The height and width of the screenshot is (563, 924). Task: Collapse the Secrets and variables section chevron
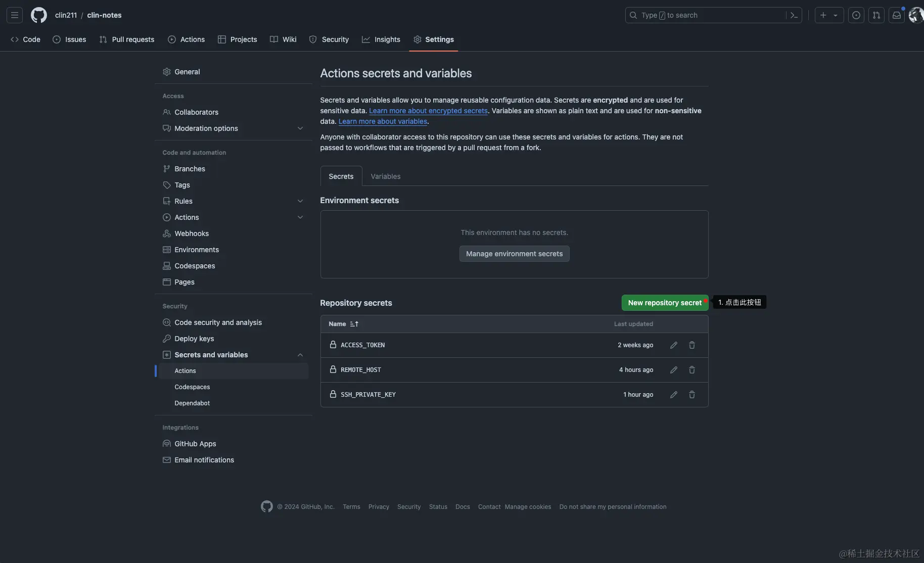(300, 355)
